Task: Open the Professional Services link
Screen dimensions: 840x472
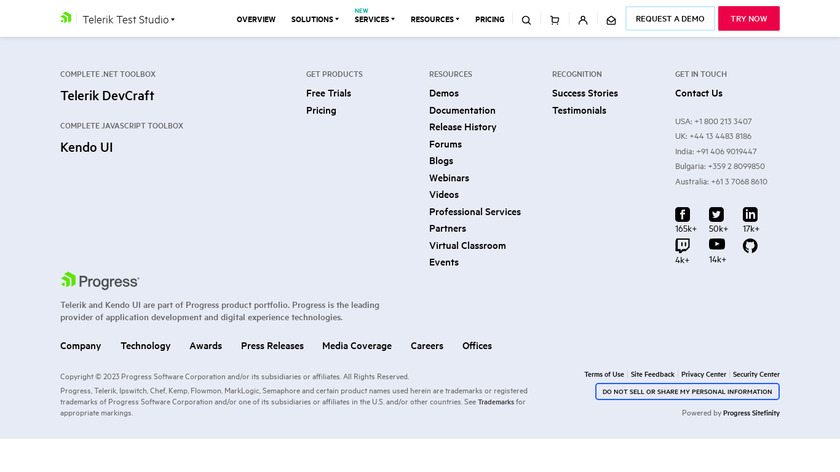Action: pos(475,212)
